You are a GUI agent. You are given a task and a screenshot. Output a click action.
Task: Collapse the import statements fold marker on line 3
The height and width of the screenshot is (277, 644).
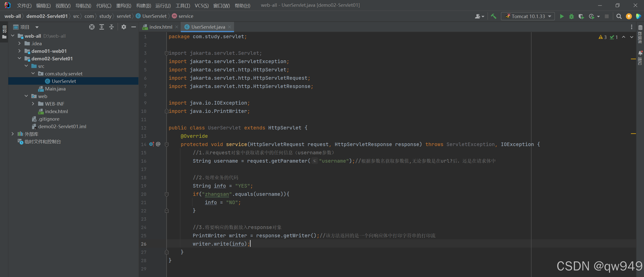pos(166,53)
